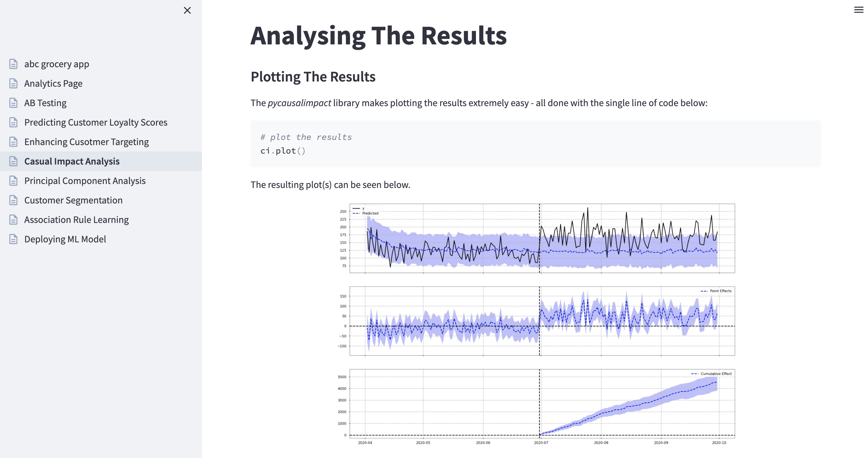Open Predicting Customer Loyalty Scores page
Viewport: 868px width, 458px height.
point(96,122)
